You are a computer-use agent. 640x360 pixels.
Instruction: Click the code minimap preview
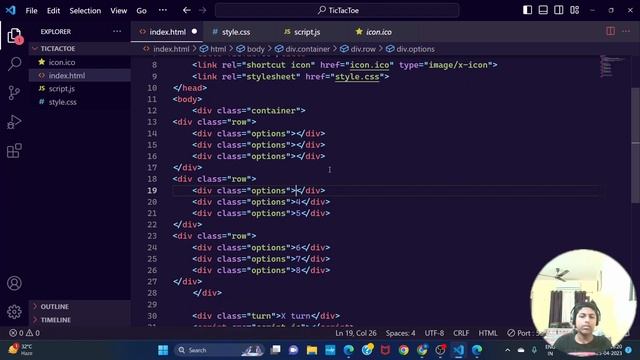(612, 66)
